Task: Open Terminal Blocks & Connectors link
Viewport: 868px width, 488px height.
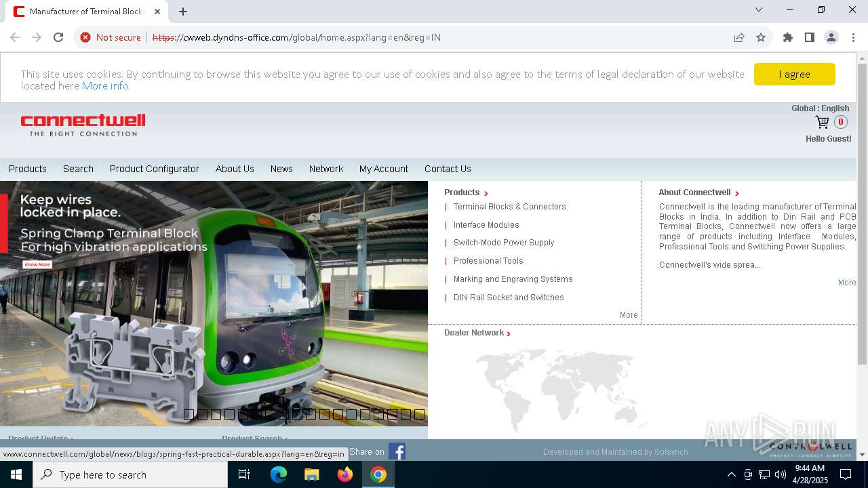Action: tap(510, 207)
